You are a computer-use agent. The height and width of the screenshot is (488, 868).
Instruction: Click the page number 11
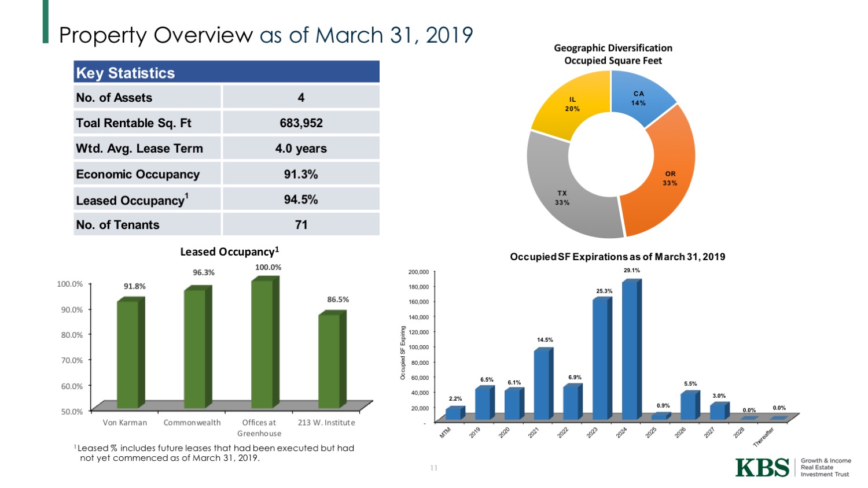click(x=433, y=468)
